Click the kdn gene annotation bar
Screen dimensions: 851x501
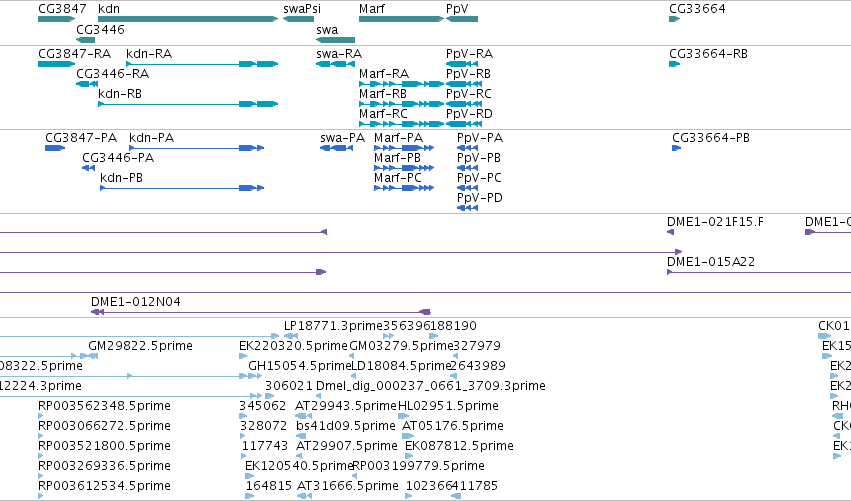[x=188, y=19]
